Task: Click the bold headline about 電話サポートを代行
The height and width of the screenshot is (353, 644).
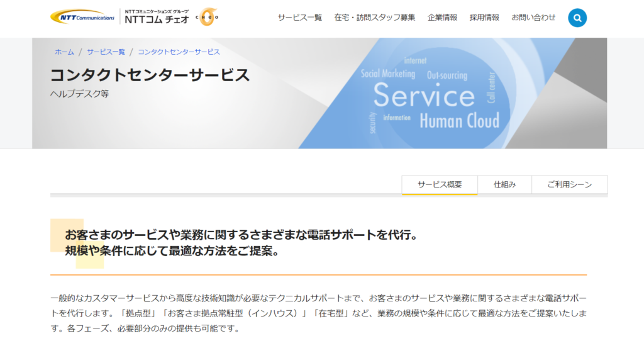Action: (241, 243)
